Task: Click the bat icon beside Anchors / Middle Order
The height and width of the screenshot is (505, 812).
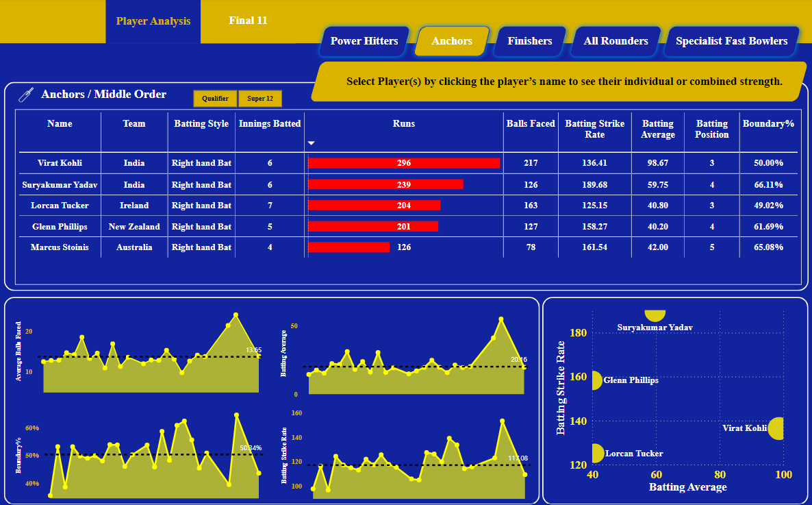Action: [25, 94]
